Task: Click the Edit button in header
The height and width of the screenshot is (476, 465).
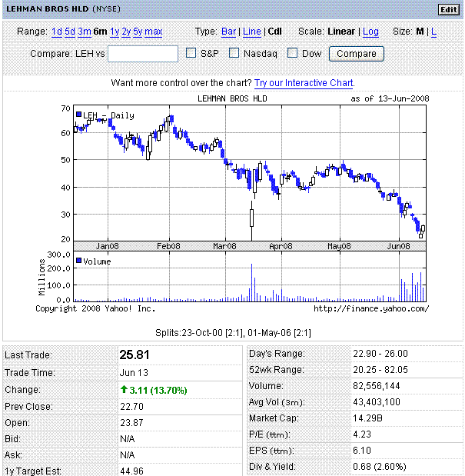Action: (x=447, y=9)
